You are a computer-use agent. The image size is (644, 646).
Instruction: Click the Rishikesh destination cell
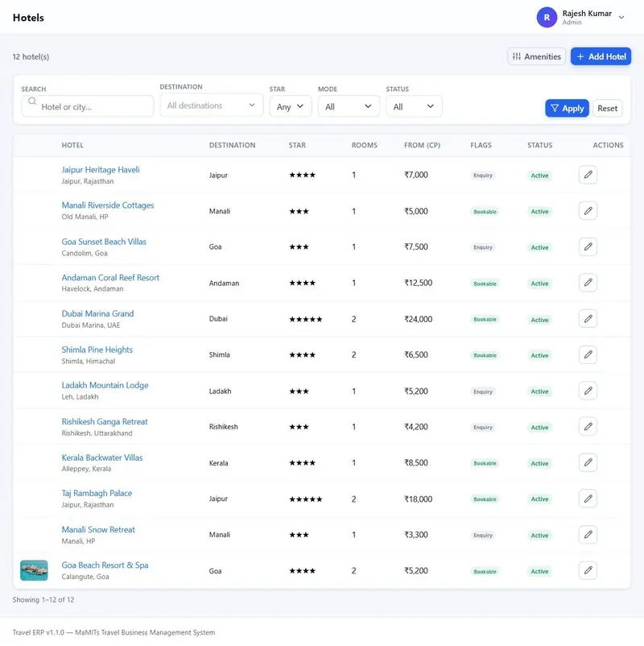224,427
